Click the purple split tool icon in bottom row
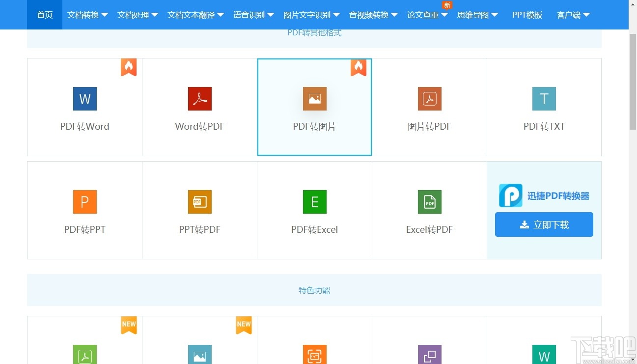 click(429, 355)
